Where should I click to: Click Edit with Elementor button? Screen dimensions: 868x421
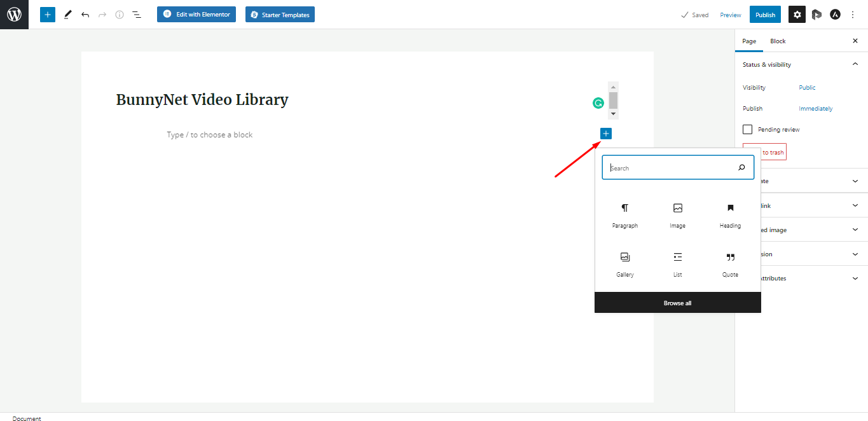click(x=196, y=14)
